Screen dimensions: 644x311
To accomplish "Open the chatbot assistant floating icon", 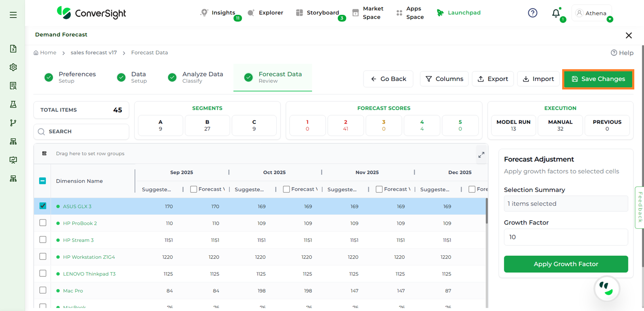I will click(607, 289).
